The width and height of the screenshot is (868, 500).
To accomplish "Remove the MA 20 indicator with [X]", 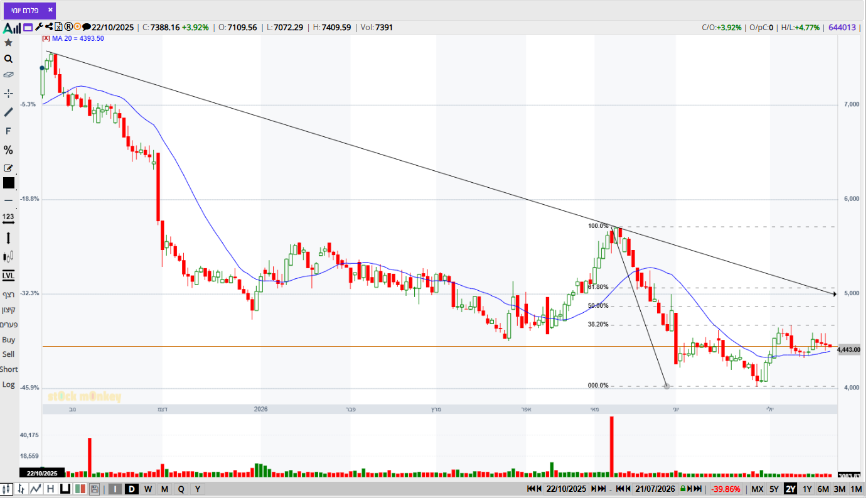I will click(46, 38).
